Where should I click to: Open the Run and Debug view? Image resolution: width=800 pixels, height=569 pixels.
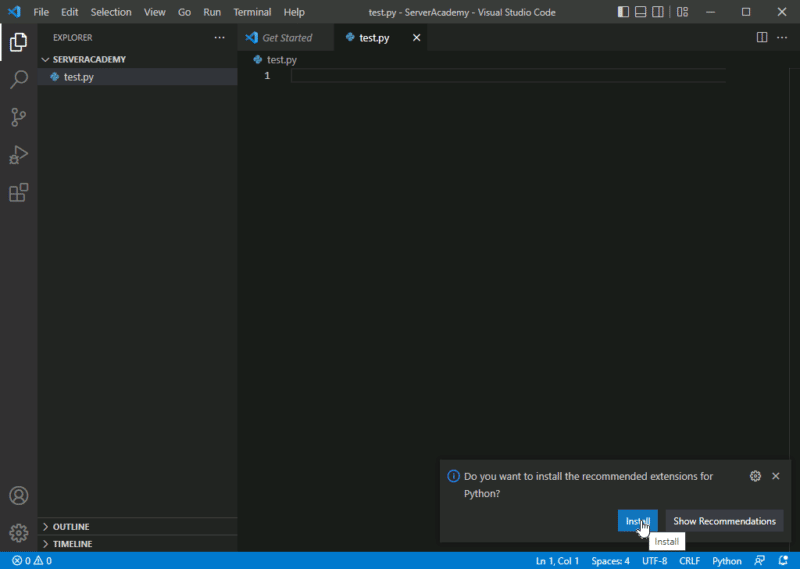(x=18, y=155)
